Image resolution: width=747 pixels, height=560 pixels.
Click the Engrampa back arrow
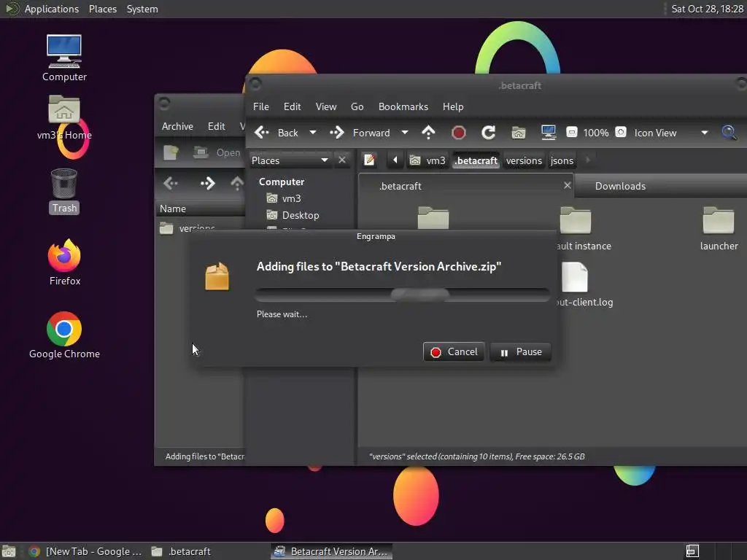click(171, 183)
